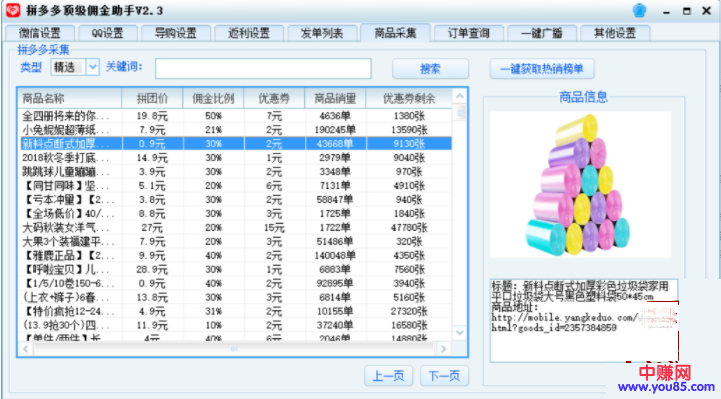The height and width of the screenshot is (399, 721).
Task: Select row 【特价疯抢12-24...
Action: coord(235,311)
